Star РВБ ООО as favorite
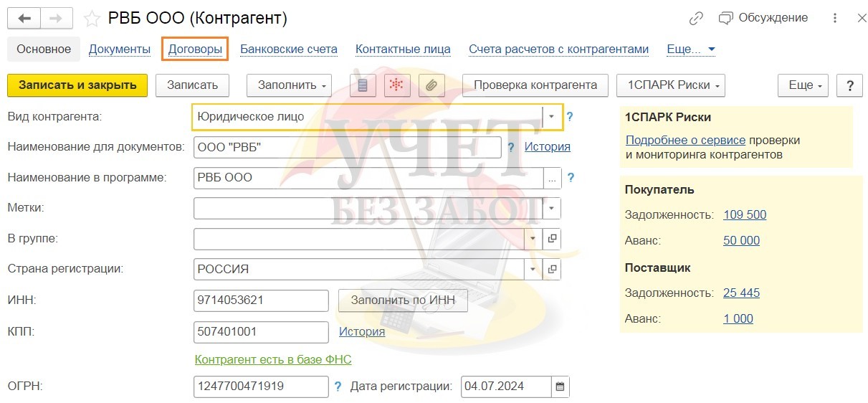The width and height of the screenshot is (868, 403). click(91, 18)
